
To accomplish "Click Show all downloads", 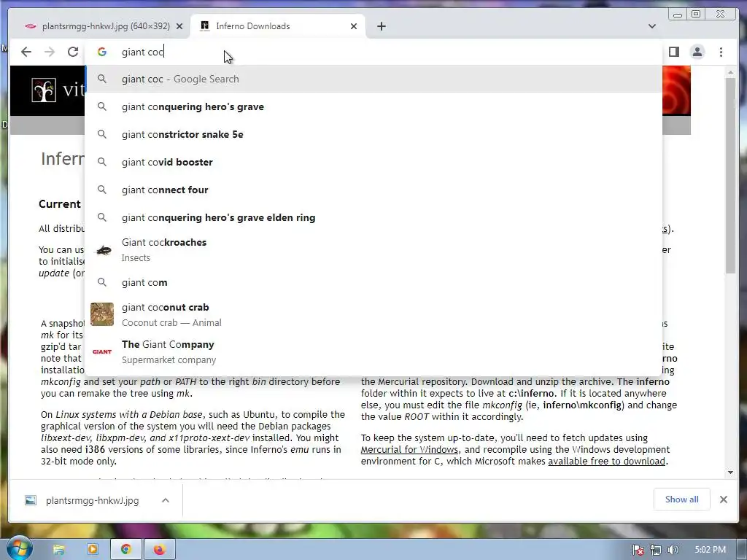I will tap(682, 499).
